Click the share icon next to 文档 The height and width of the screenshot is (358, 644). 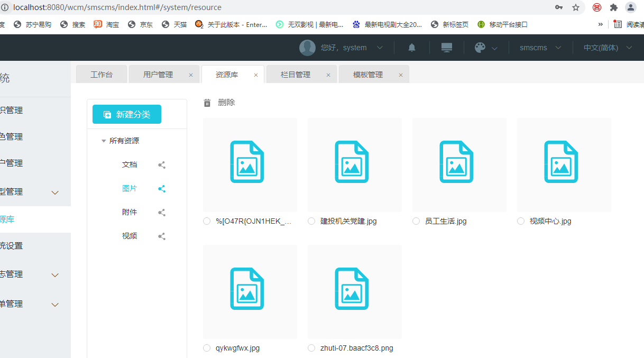point(162,165)
